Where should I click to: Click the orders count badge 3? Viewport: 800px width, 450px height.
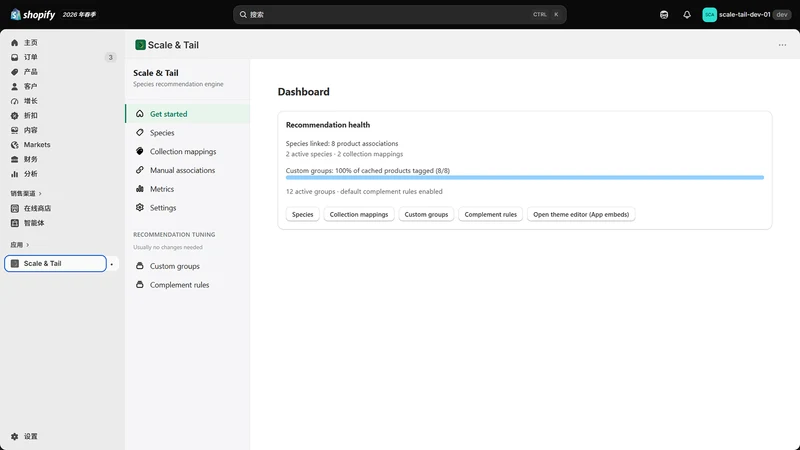[110, 57]
